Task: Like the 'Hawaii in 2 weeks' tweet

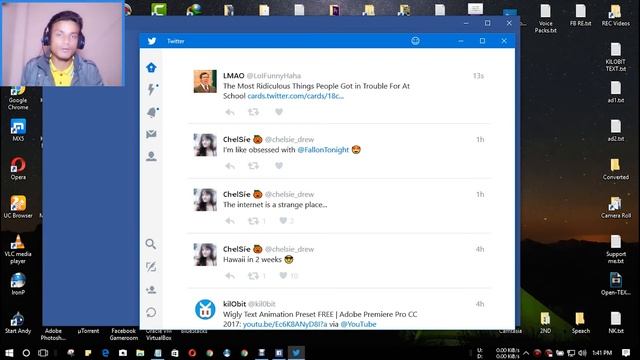Action: (283, 276)
